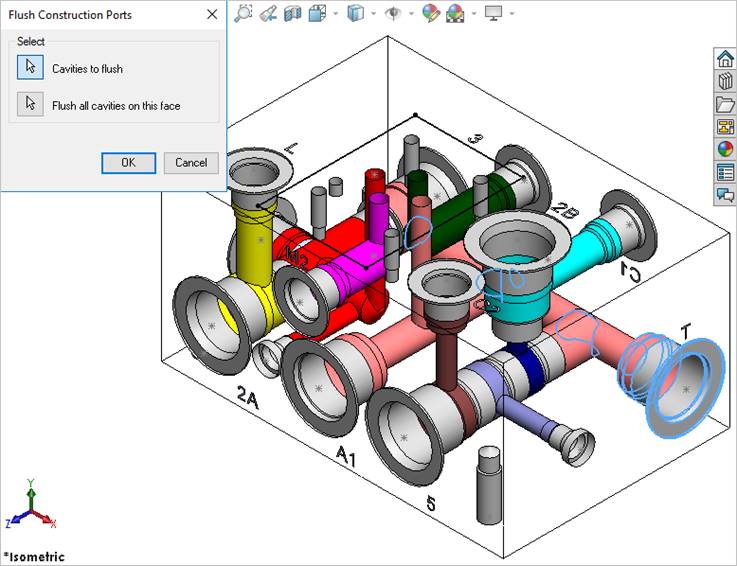
Task: Click the M2 port label
Action: pos(297,258)
